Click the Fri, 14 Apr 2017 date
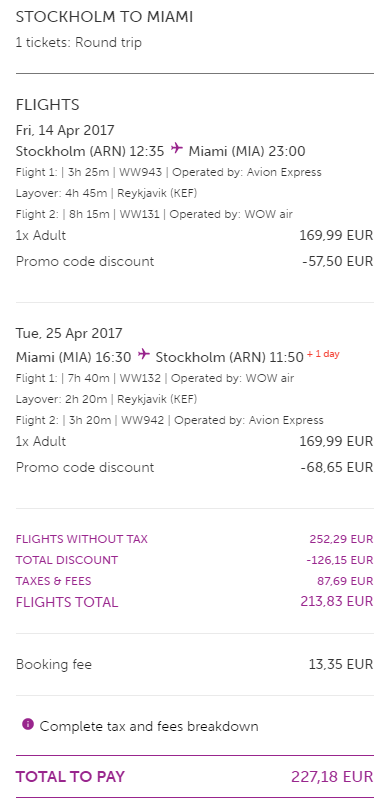Viewport: 389px width, 802px height. coord(65,130)
